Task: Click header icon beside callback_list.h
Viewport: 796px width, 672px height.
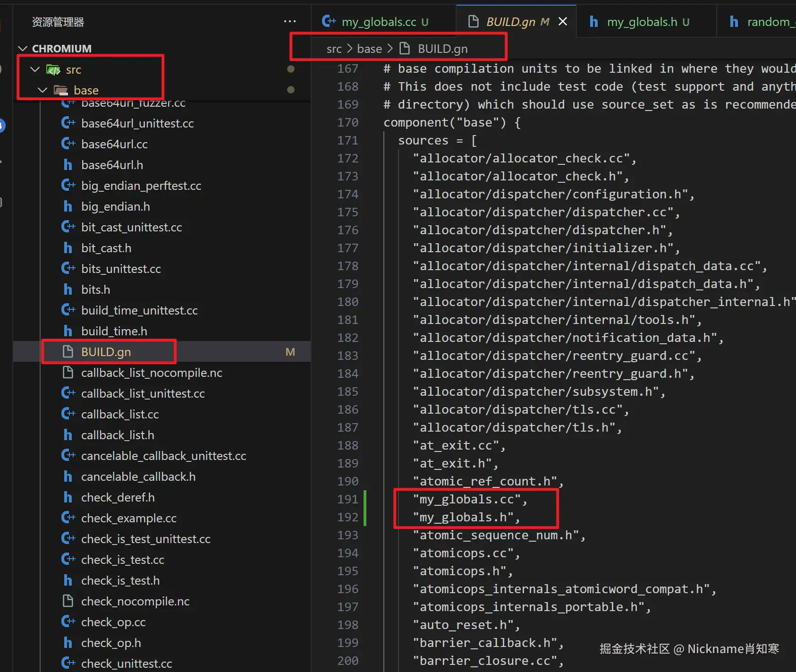Action: (68, 435)
